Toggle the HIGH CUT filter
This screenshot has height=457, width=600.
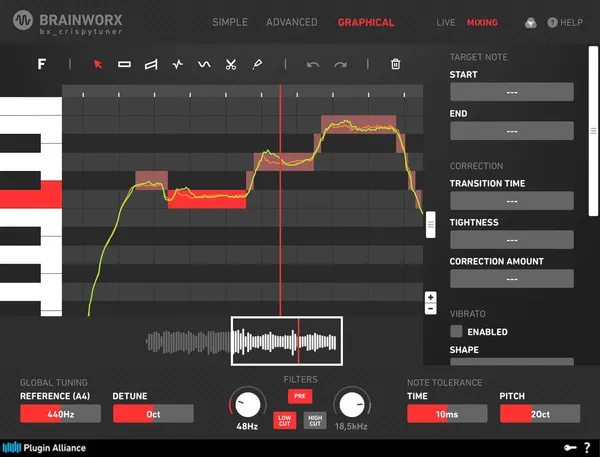pos(315,421)
